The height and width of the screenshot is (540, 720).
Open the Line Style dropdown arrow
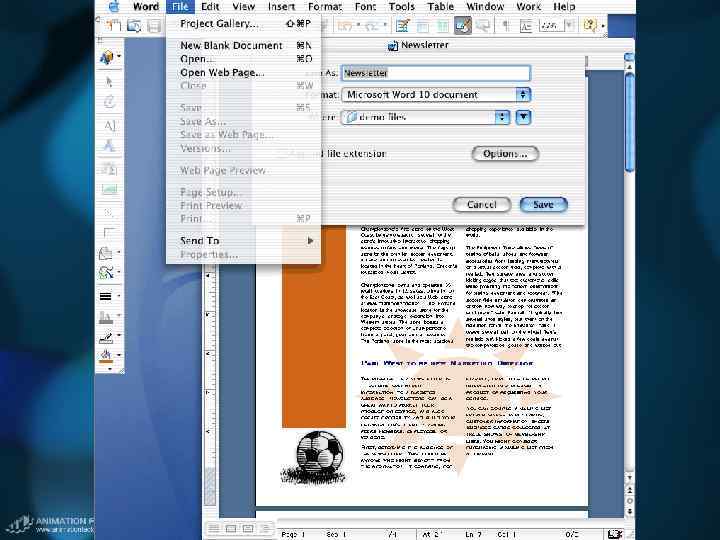pos(119,296)
